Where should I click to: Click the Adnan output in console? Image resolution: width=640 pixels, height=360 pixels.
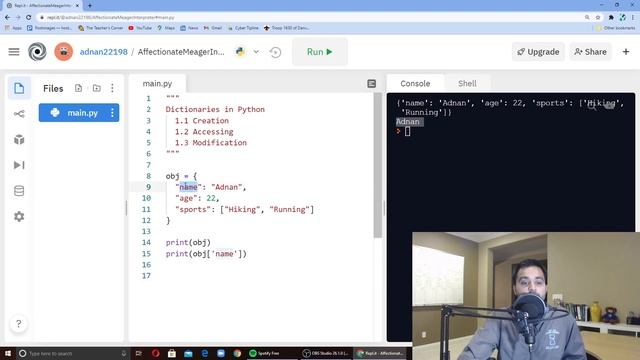point(408,122)
